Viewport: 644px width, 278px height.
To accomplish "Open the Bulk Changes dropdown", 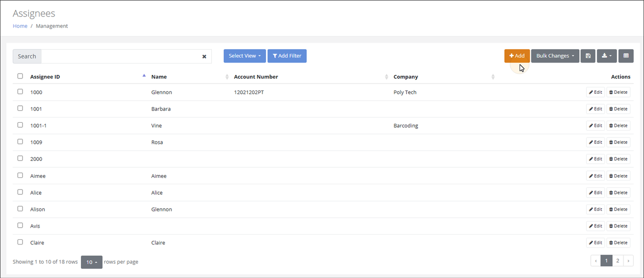I will pos(555,56).
